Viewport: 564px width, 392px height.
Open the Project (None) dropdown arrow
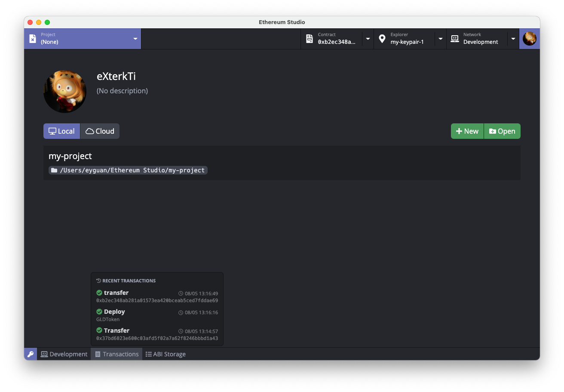(135, 39)
